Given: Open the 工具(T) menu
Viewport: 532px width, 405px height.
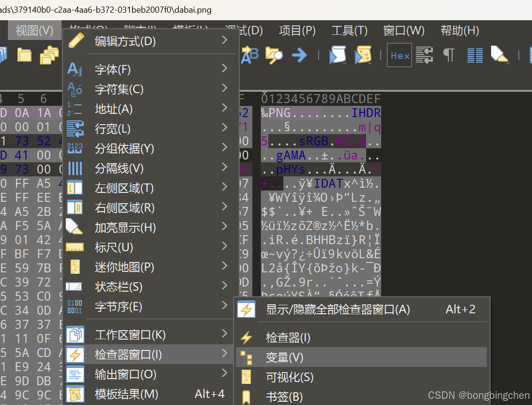Looking at the screenshot, I should pos(349,30).
